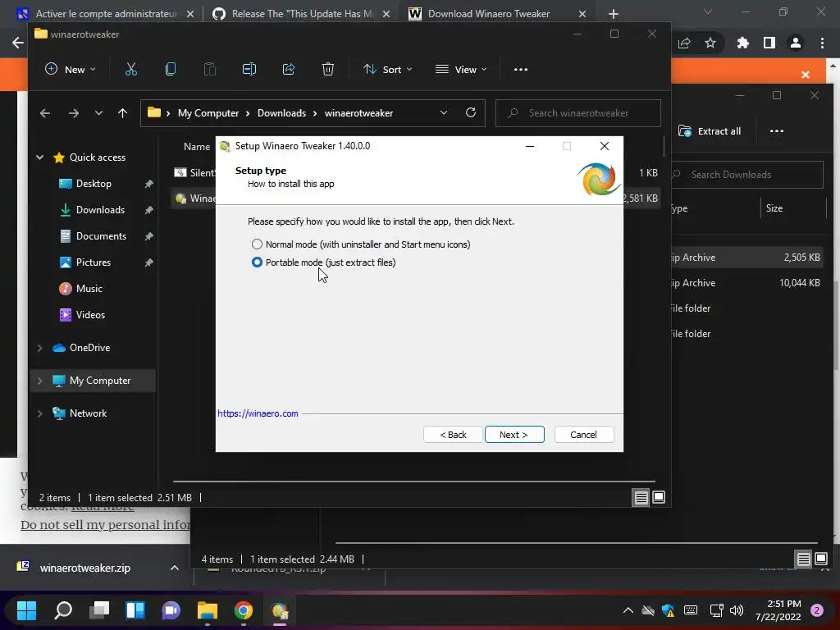Switch to details view in winaerotweaker window
The width and height of the screenshot is (840, 630).
(x=641, y=498)
